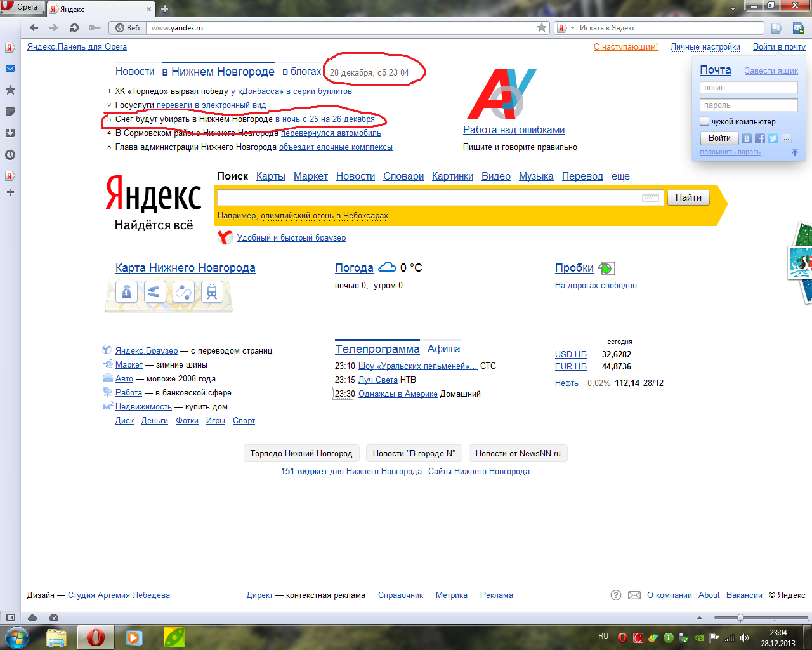Adjust the page zoom slider
812x650 pixels.
click(x=740, y=618)
